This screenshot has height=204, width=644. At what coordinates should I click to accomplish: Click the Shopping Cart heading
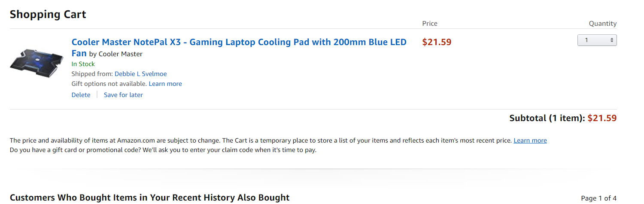pyautogui.click(x=48, y=15)
